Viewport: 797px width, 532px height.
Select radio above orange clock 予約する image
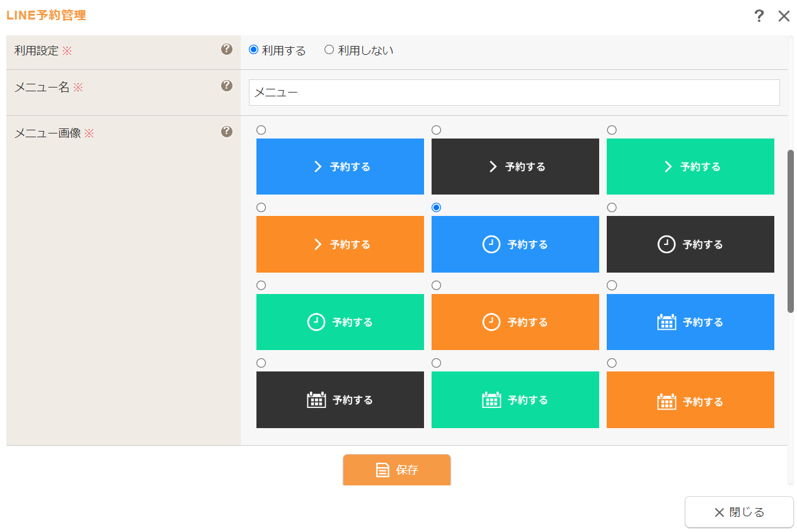coord(437,285)
